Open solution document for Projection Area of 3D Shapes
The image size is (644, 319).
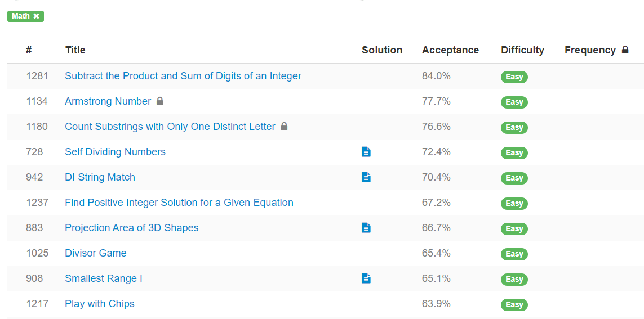[x=366, y=227]
